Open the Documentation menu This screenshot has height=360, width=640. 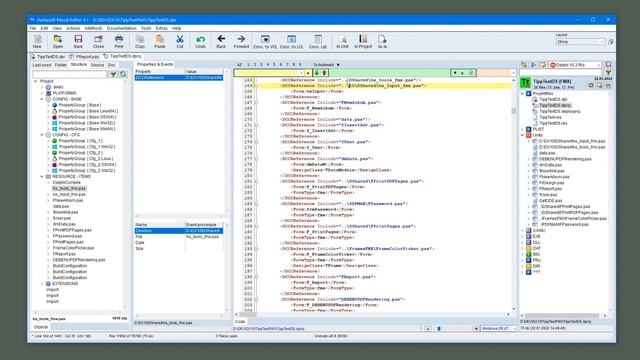point(121,28)
